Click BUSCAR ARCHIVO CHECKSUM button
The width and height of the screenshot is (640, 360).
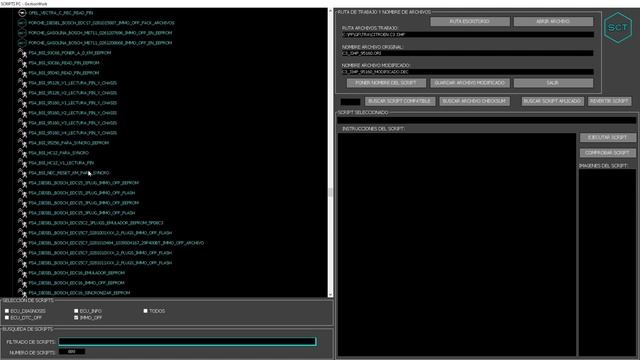(474, 101)
